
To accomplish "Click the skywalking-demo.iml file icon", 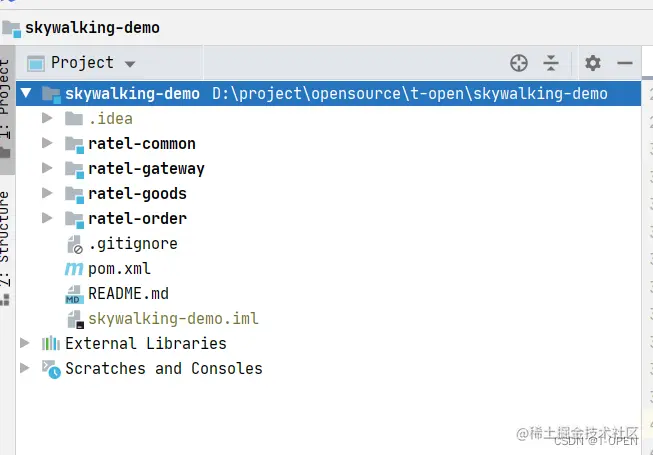I will point(75,319).
